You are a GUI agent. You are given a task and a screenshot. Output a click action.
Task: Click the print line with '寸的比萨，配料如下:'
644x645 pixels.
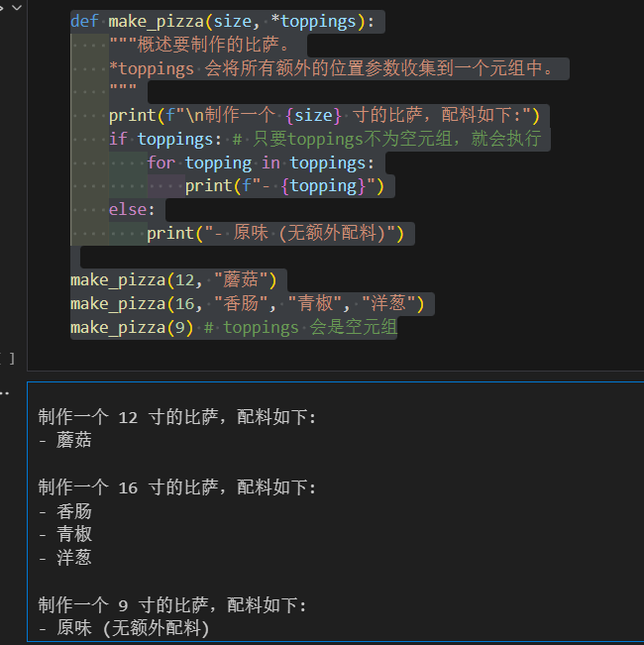(324, 116)
